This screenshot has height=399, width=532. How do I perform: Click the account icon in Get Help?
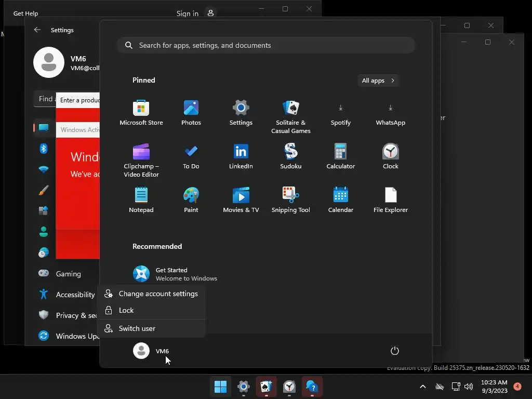(x=211, y=13)
